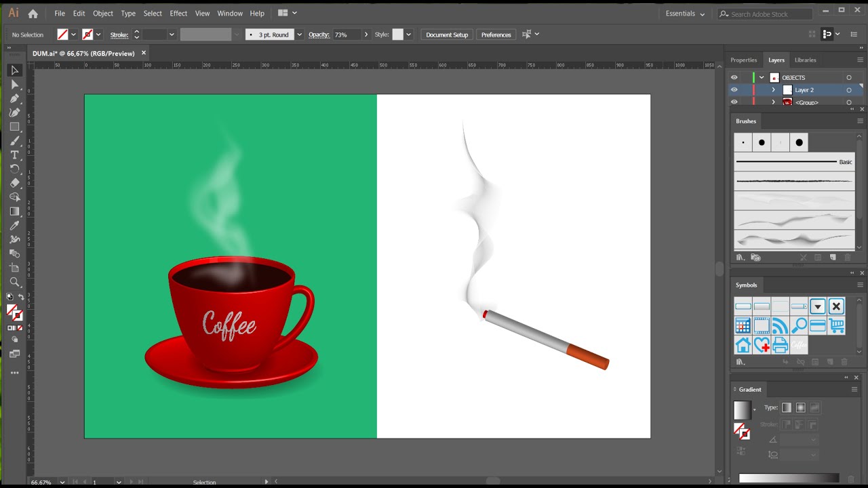The height and width of the screenshot is (488, 868).
Task: Expand the Opacity slider arrow
Action: [366, 35]
